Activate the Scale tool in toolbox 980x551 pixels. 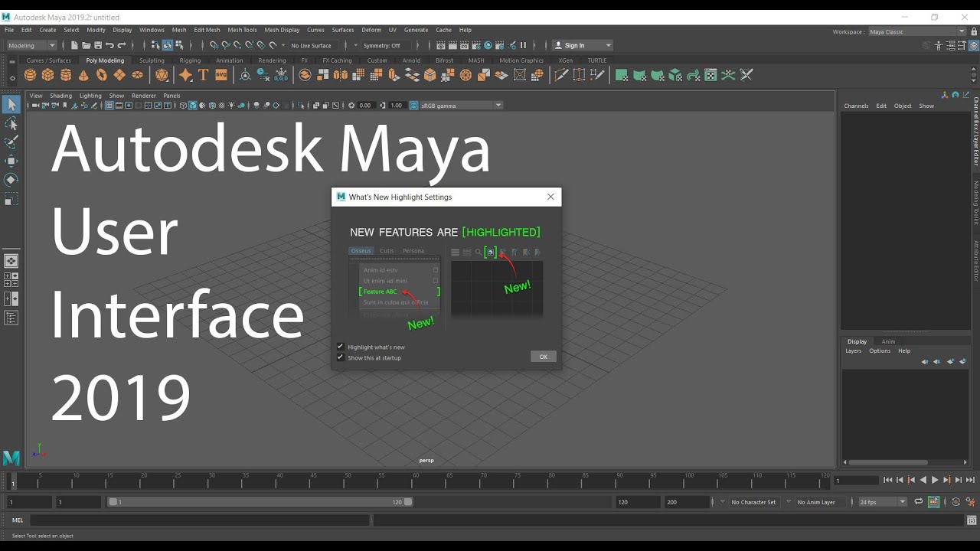(x=11, y=199)
